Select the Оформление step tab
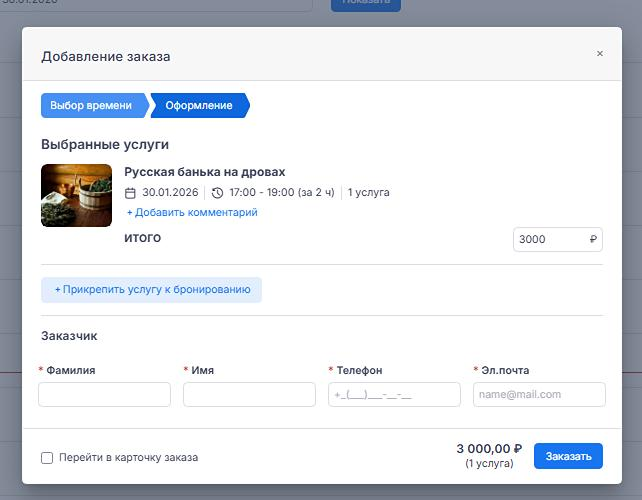 [199, 105]
